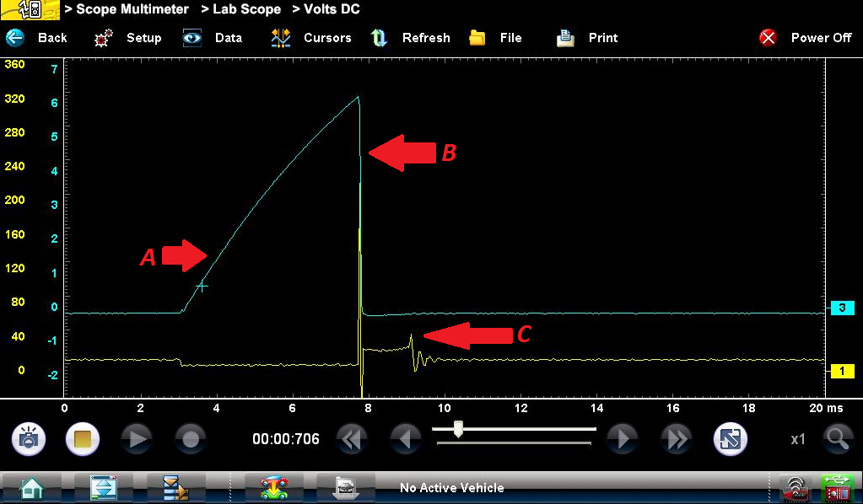Click Lab Scope in breadcrumb path
This screenshot has width=863, height=504.
[x=240, y=9]
